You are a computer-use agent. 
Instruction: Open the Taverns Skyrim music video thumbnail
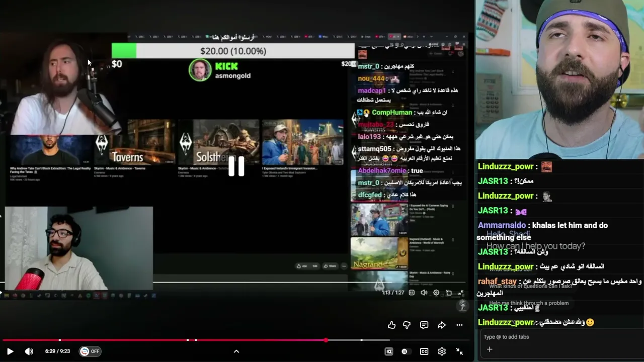(135, 142)
